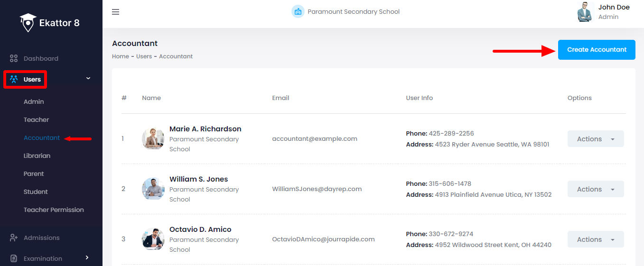Click John Doe's profile avatar
644x266 pixels.
[585, 12]
